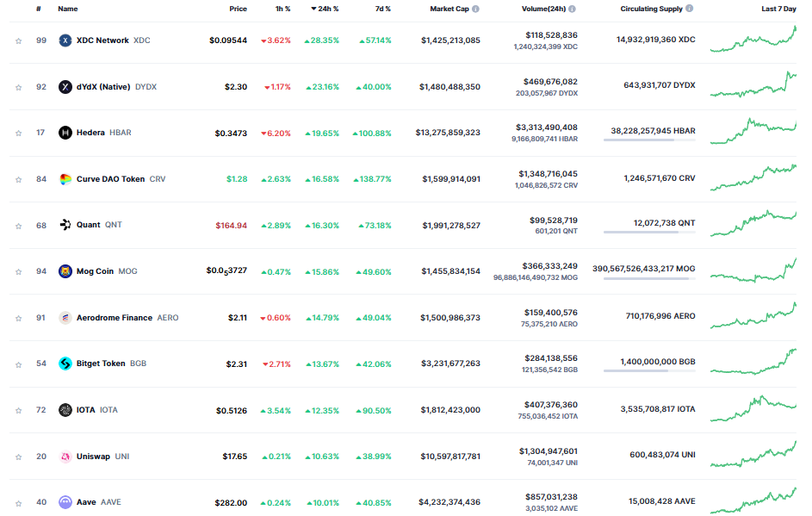Click the dYdX (Native) coin logo
The width and height of the screenshot is (812, 516).
[65, 87]
